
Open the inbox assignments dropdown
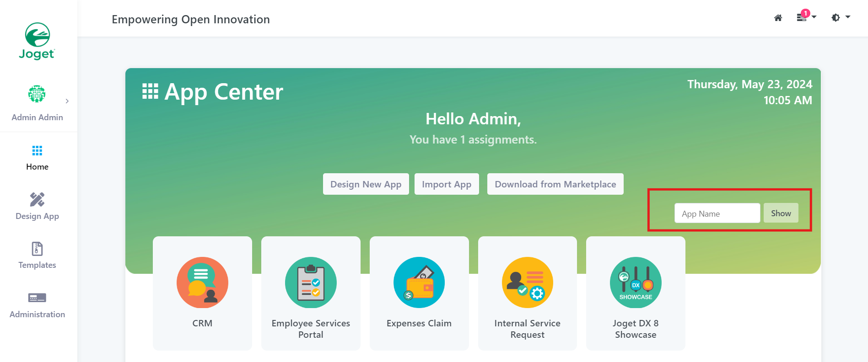pos(806,17)
